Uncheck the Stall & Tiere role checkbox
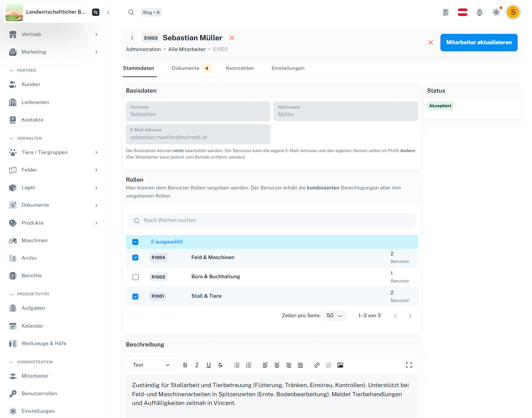 tap(136, 296)
